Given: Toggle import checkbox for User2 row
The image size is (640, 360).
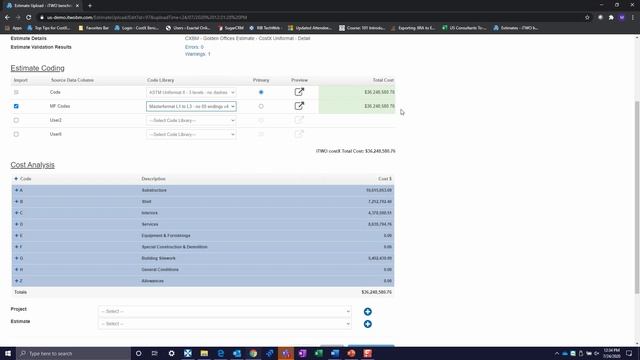Looking at the screenshot, I should point(16,120).
